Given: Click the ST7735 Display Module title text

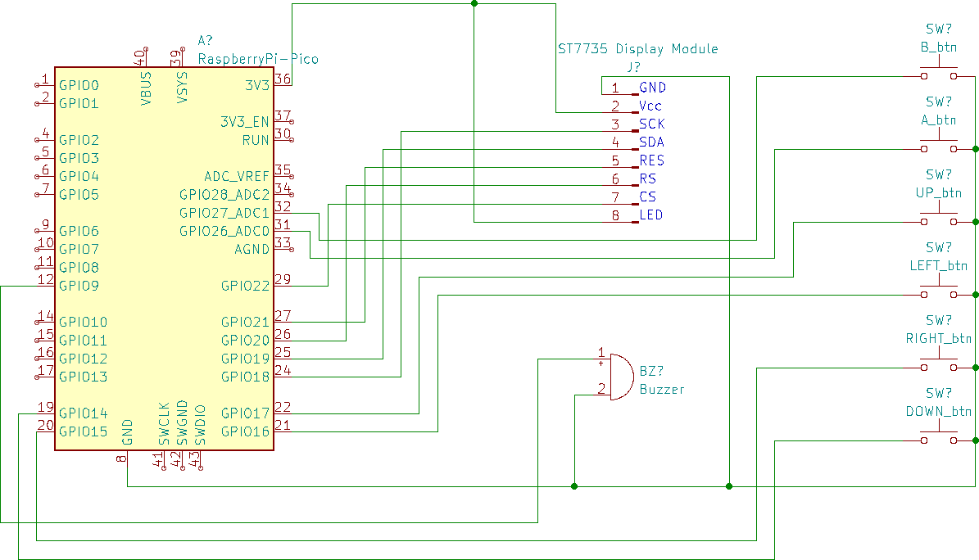Looking at the screenshot, I should pyautogui.click(x=637, y=49).
